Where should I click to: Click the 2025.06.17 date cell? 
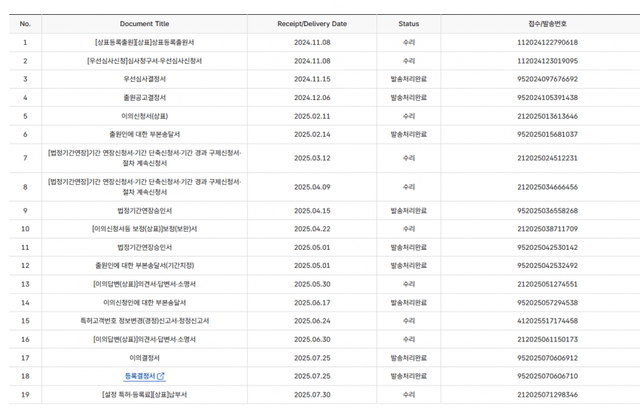[311, 302]
